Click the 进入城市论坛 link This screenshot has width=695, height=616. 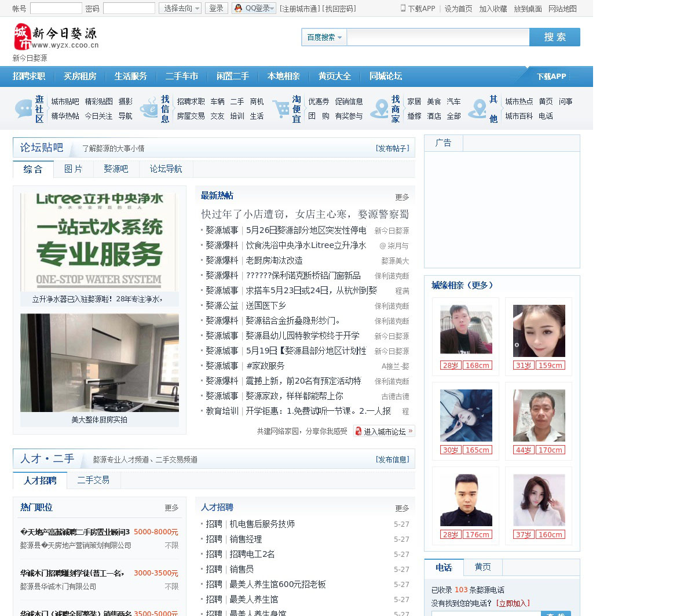click(x=384, y=431)
